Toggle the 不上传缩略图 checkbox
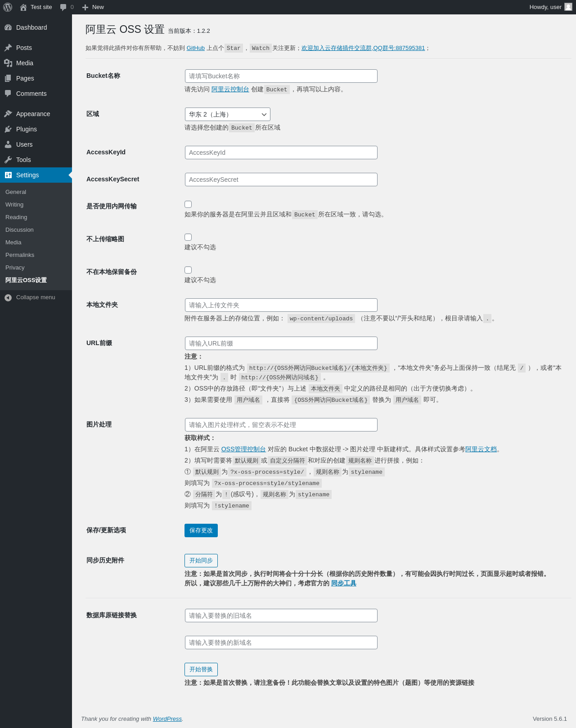This screenshot has width=576, height=728. pos(188,237)
